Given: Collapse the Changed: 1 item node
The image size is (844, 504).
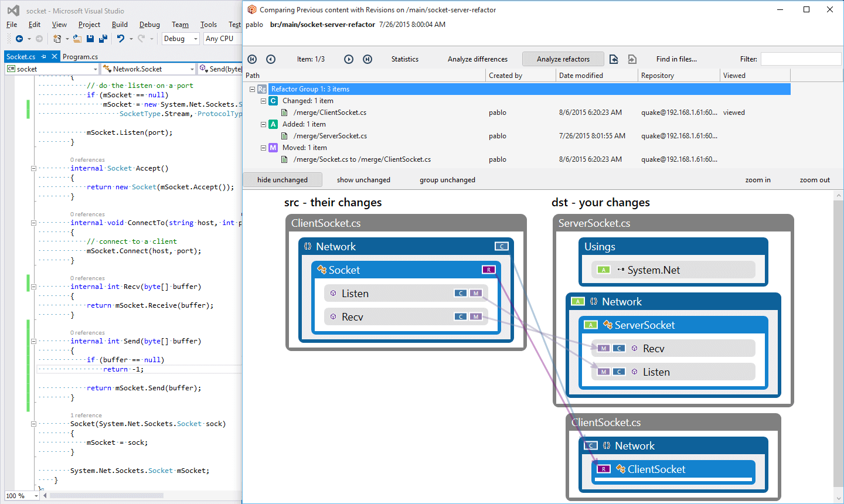Looking at the screenshot, I should [x=263, y=101].
